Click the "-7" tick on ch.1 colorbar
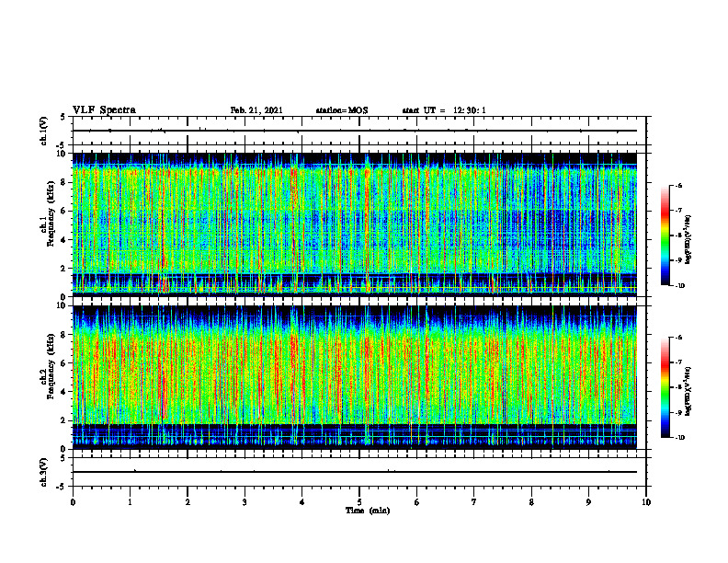728x563 pixels. click(x=679, y=211)
